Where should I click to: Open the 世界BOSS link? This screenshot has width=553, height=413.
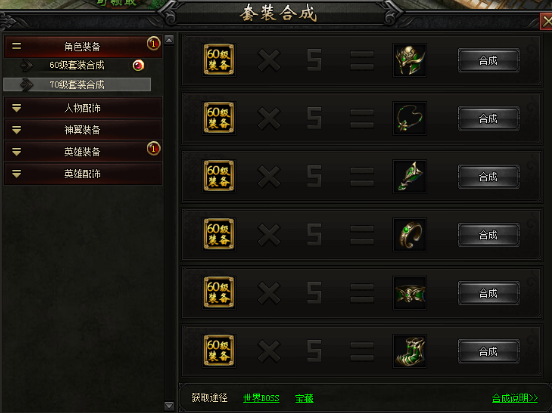click(261, 398)
